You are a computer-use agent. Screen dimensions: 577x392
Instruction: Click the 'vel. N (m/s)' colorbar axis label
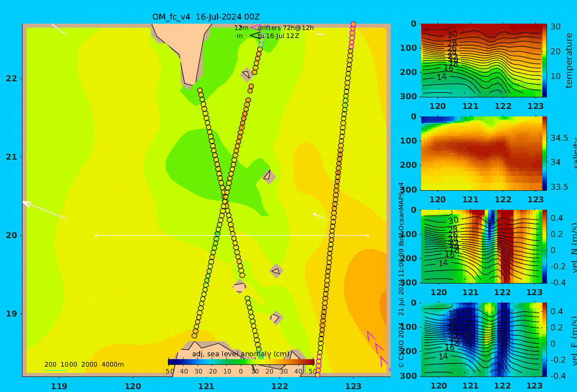[574, 247]
